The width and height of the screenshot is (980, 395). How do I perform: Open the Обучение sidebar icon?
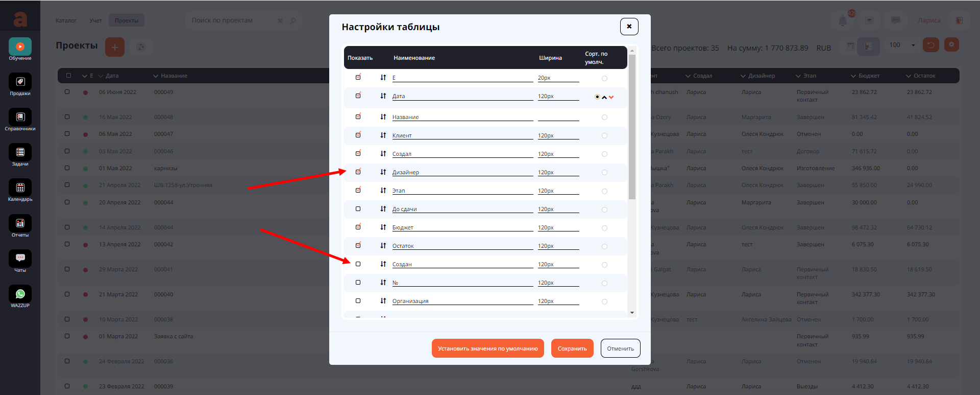tap(20, 47)
